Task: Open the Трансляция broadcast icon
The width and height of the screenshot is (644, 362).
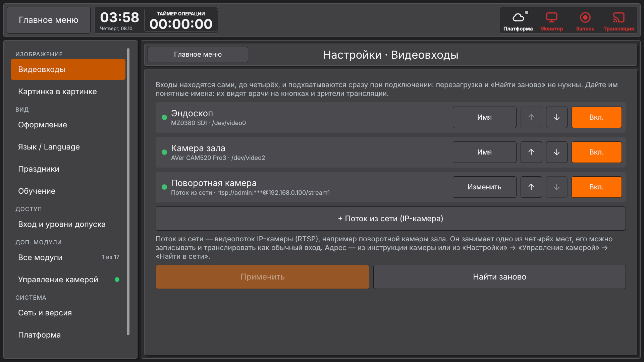Action: [x=619, y=21]
